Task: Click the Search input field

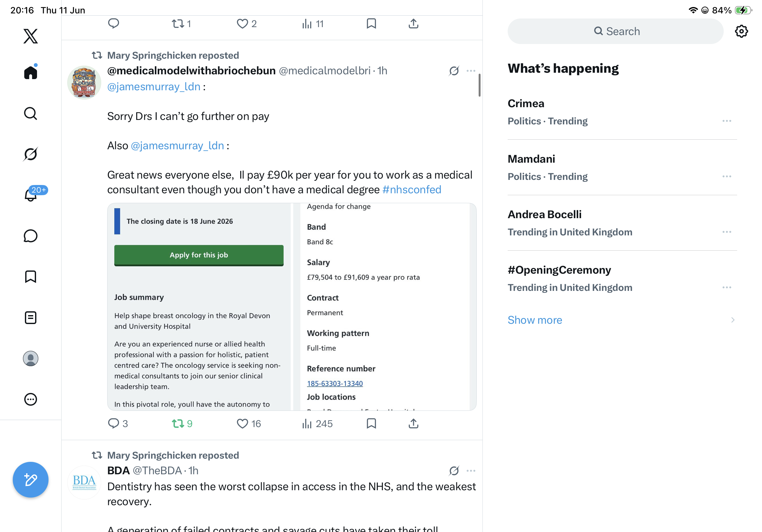Action: (615, 32)
